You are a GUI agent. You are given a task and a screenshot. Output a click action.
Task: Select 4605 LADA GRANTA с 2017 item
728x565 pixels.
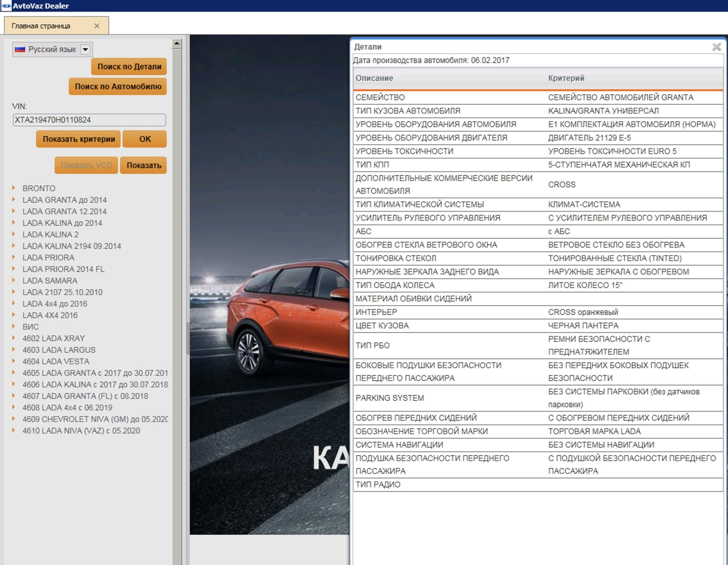[95, 373]
